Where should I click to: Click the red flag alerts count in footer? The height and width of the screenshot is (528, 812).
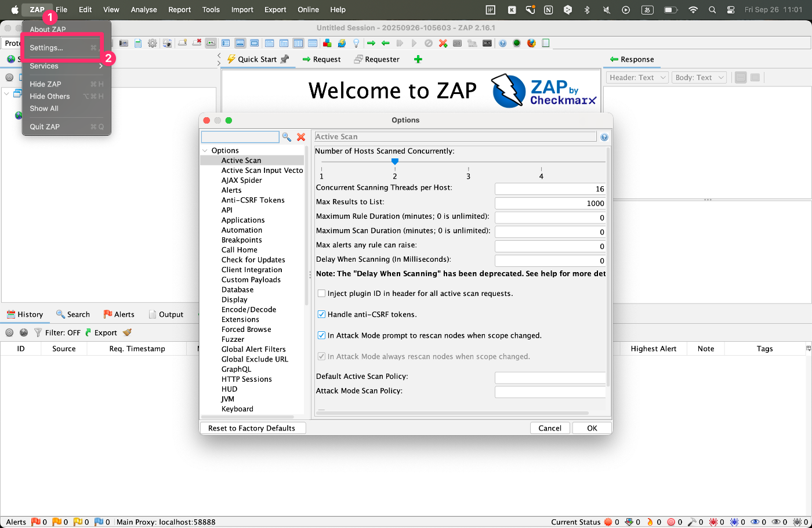(39, 522)
